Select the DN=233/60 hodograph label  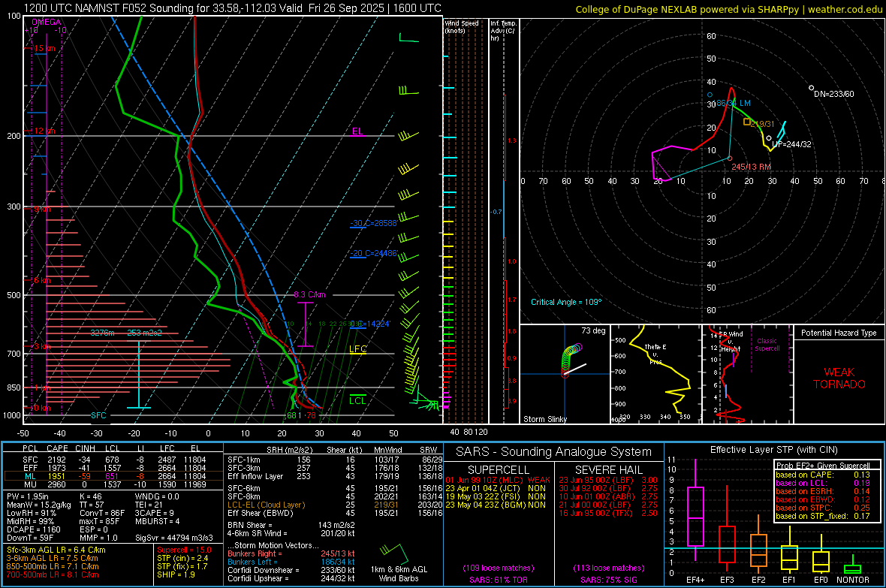[834, 94]
